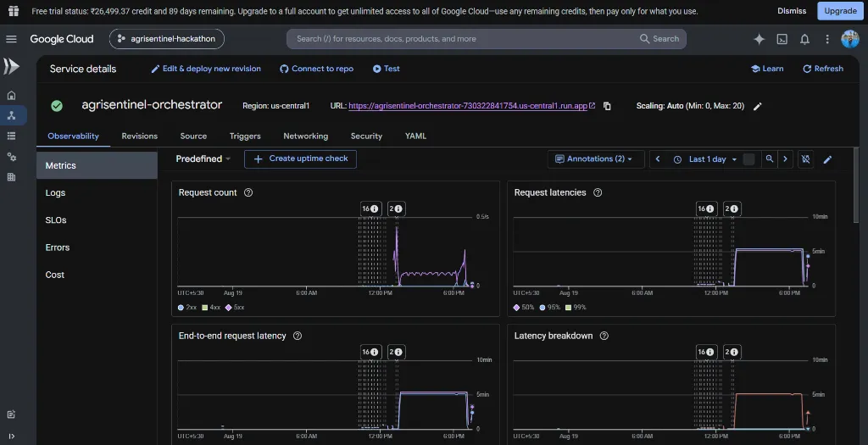Select SLOs in observability side menu

(97, 220)
